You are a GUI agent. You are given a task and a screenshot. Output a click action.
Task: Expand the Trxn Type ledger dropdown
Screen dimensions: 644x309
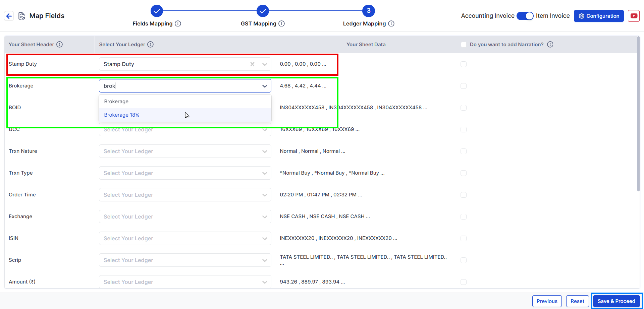tap(265, 173)
